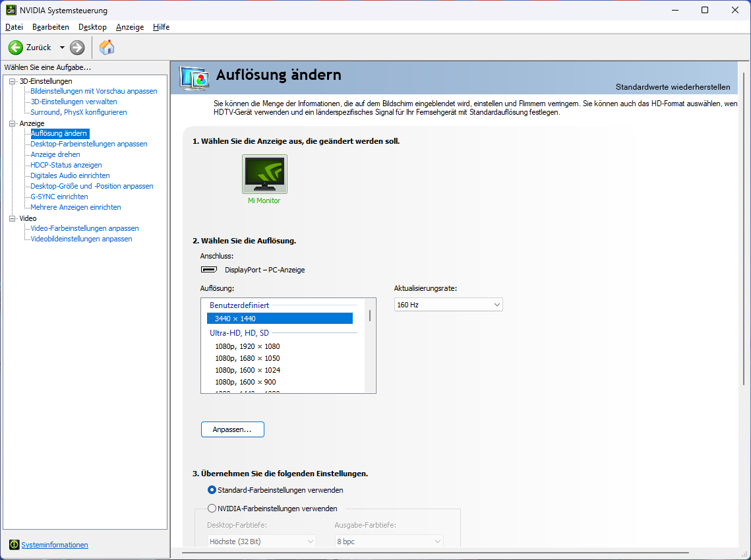751x560 pixels.
Task: Minimize the NVIDIA Systemsteuerung window
Action: pyautogui.click(x=675, y=10)
